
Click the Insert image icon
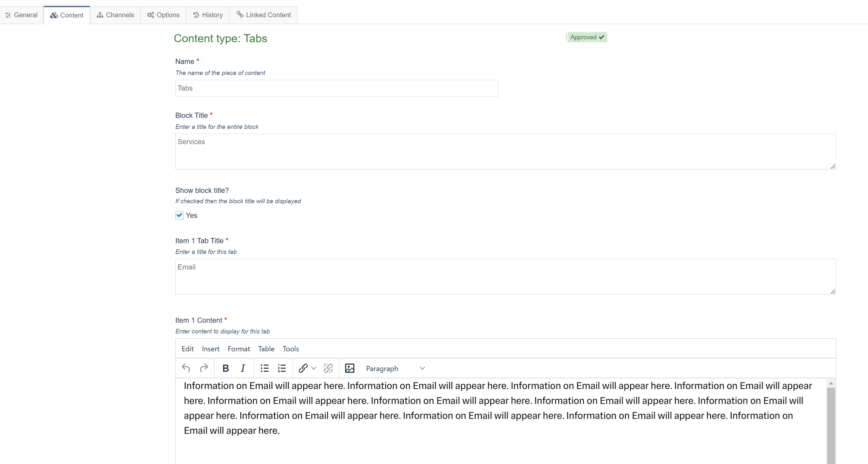click(x=349, y=368)
